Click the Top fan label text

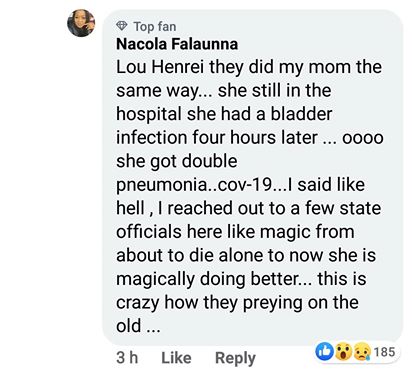pyautogui.click(x=155, y=26)
